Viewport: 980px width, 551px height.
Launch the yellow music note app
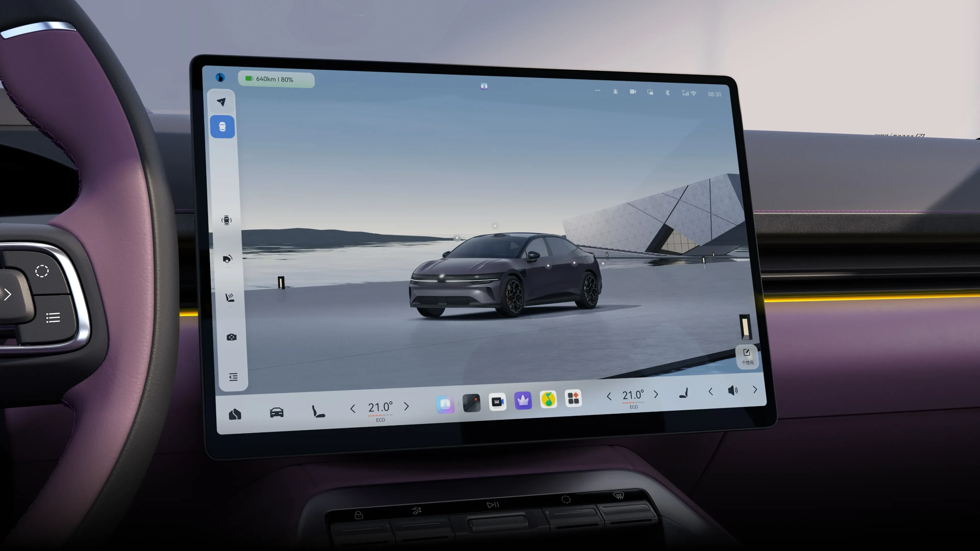(548, 399)
